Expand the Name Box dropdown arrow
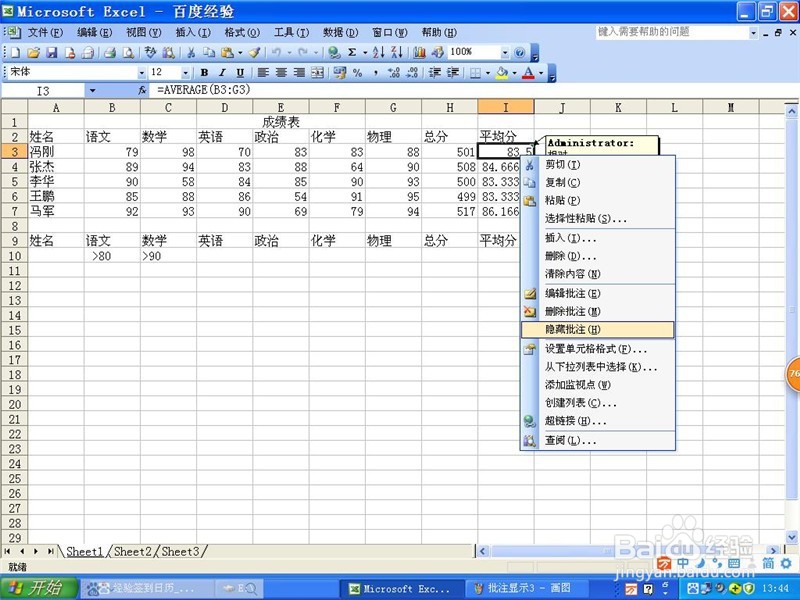The image size is (800, 600). [x=92, y=91]
